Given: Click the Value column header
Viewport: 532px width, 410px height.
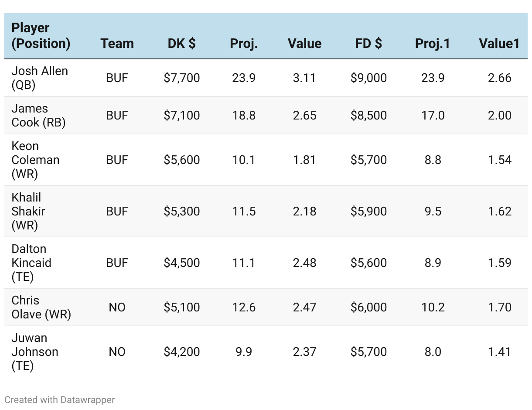Looking at the screenshot, I should tap(304, 44).
